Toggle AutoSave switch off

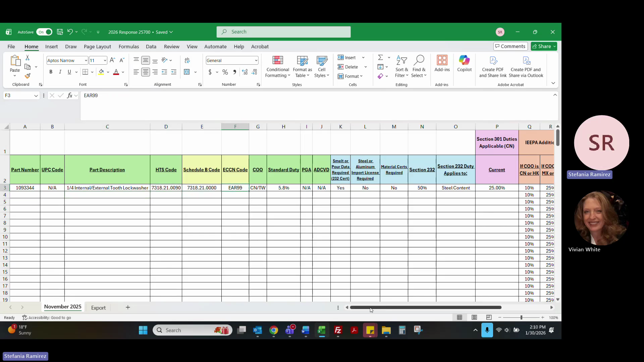click(44, 32)
